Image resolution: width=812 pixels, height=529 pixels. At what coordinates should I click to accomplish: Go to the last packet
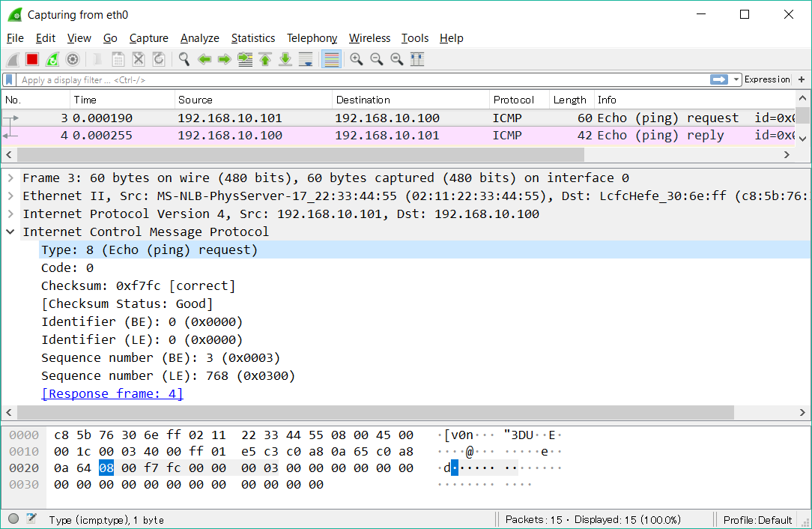pyautogui.click(x=285, y=58)
